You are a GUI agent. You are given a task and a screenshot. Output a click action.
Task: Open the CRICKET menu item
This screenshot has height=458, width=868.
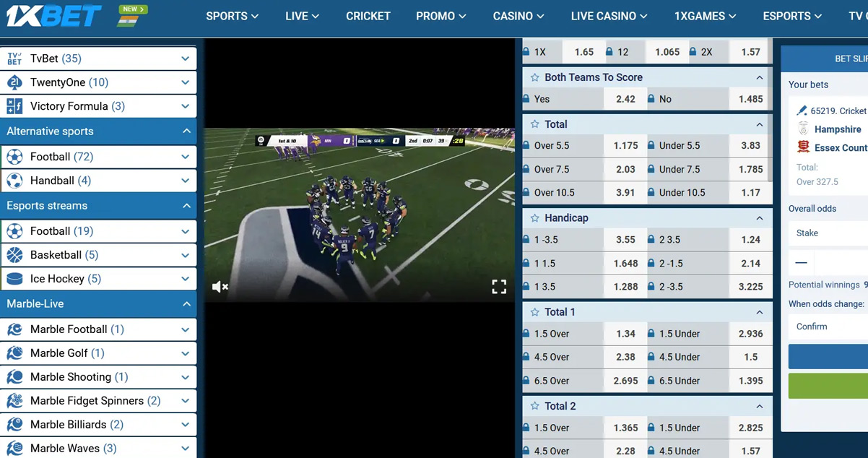368,16
